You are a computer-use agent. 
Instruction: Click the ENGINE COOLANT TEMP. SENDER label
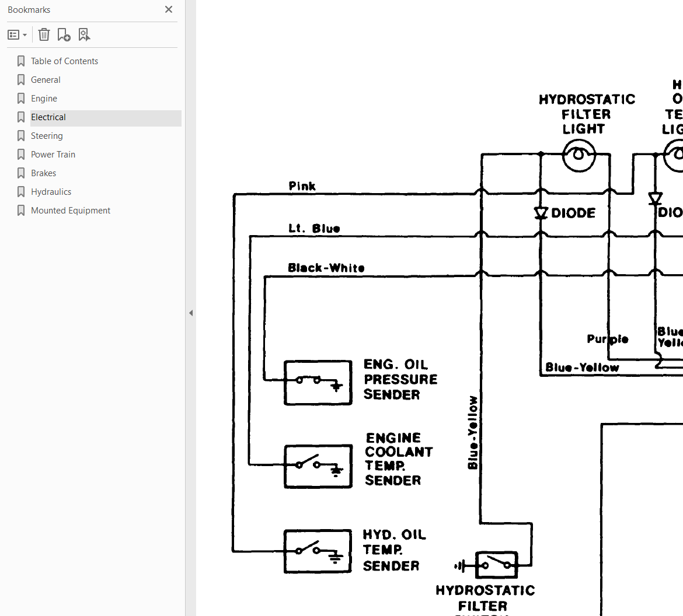[x=399, y=459]
